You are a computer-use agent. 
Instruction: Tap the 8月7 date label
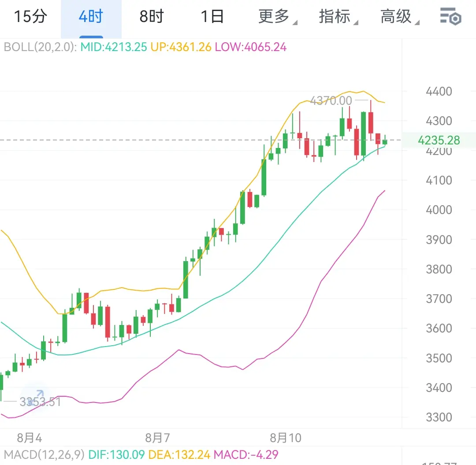coord(157,438)
